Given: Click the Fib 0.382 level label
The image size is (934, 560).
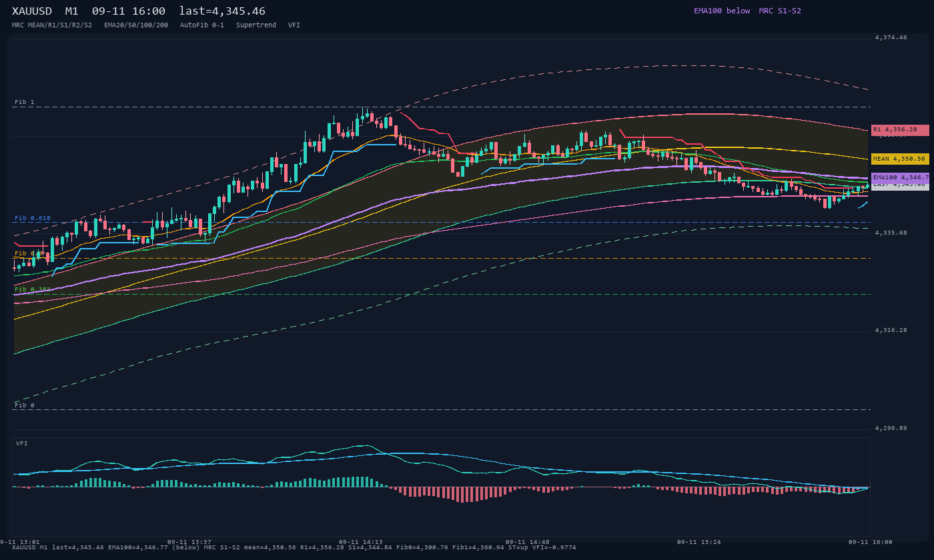Looking at the screenshot, I should (x=33, y=289).
